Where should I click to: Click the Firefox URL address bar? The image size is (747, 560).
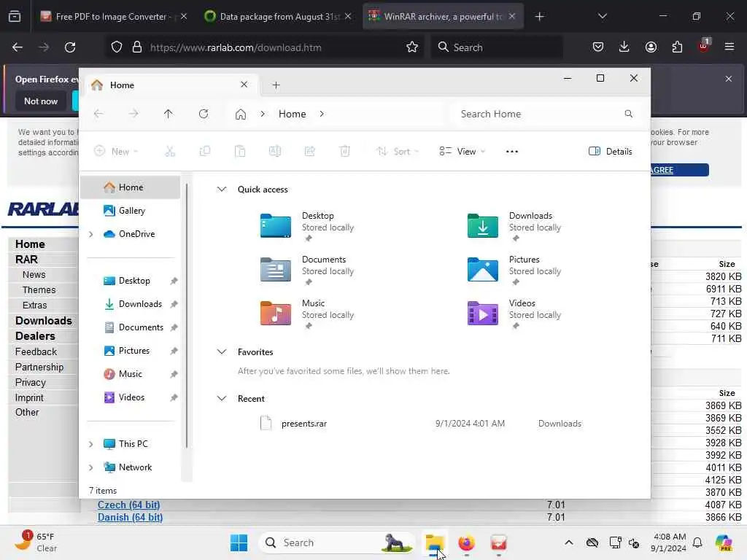coord(263,47)
